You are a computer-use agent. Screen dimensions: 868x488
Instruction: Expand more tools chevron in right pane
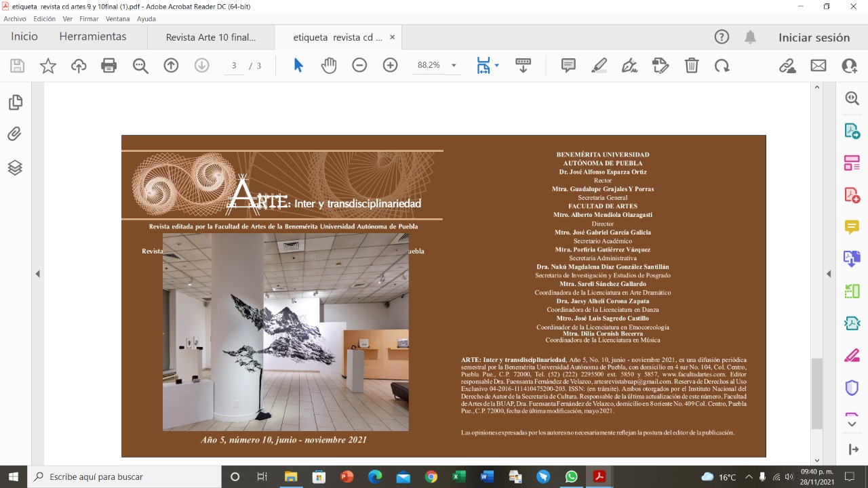click(852, 424)
